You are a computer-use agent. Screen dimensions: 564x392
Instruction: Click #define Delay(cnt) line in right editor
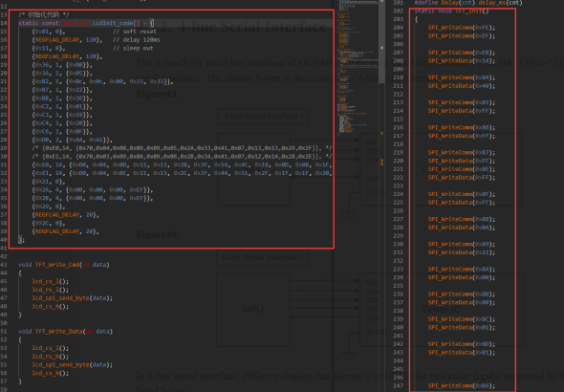[x=468, y=3]
